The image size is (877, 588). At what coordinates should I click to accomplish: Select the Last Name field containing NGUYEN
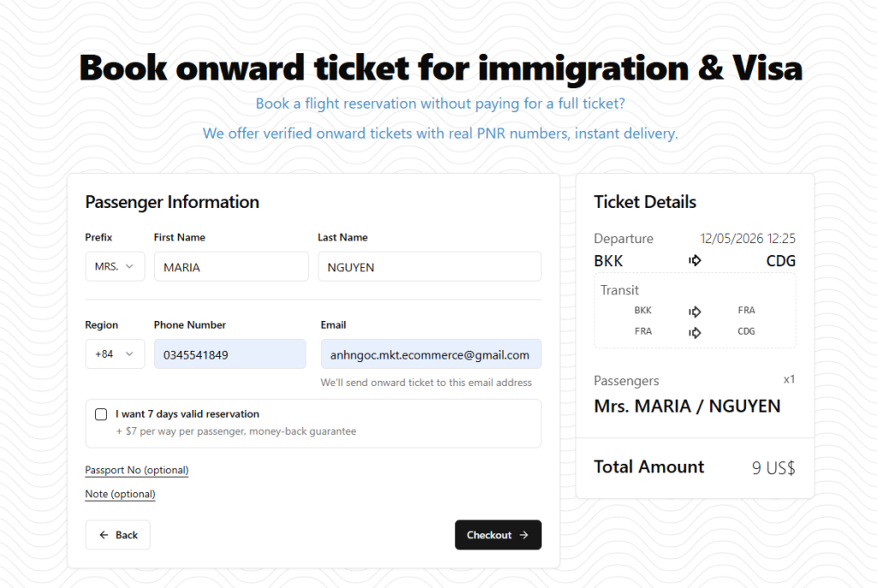click(430, 266)
